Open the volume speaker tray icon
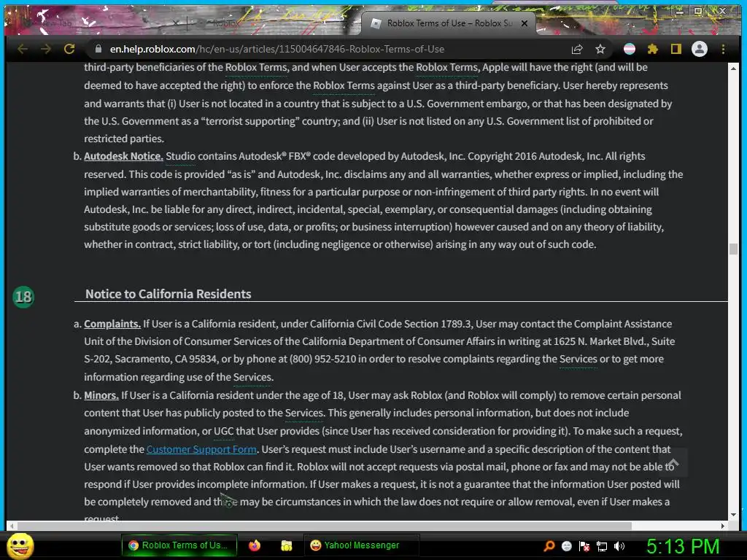This screenshot has width=747, height=560. tap(619, 546)
